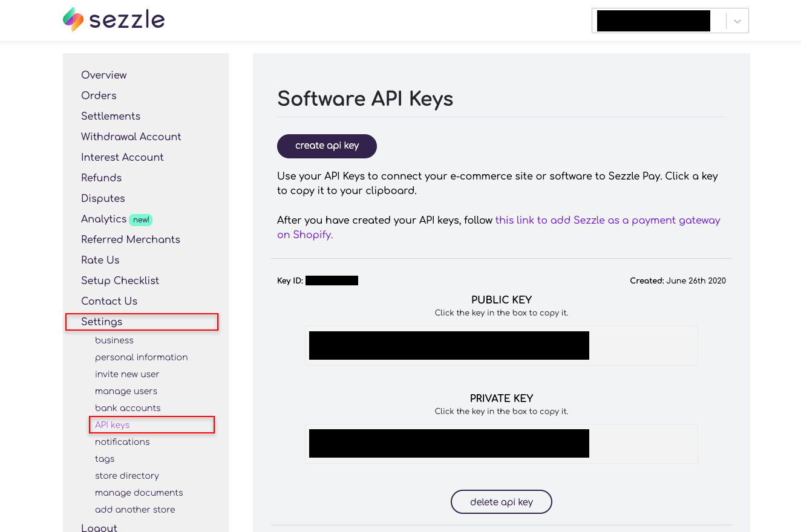Open Overview in the sidebar

pos(104,75)
